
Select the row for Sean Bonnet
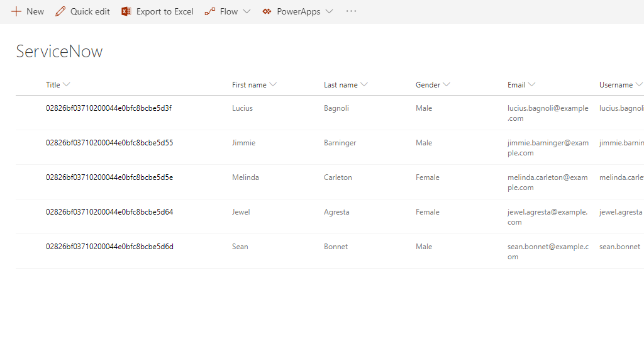[x=30, y=251]
